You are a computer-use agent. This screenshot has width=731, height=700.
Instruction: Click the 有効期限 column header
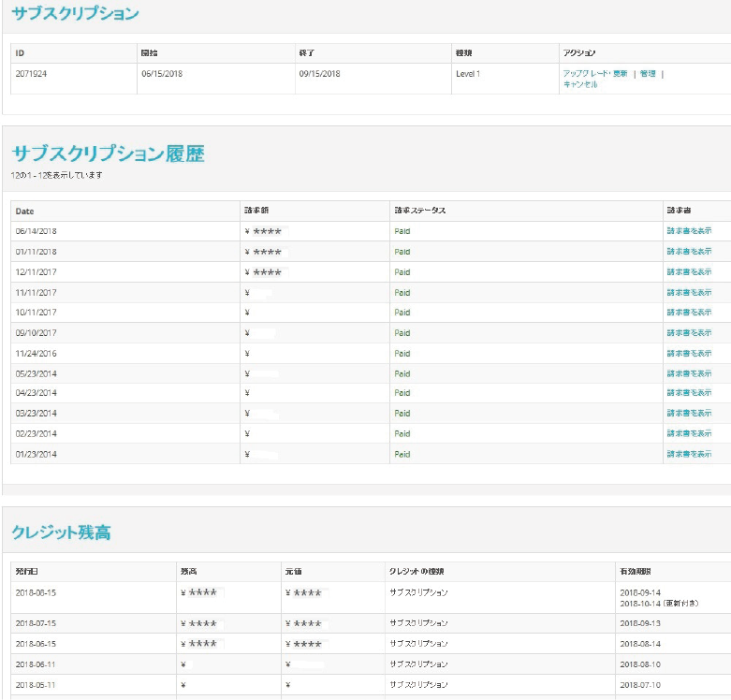pos(635,571)
